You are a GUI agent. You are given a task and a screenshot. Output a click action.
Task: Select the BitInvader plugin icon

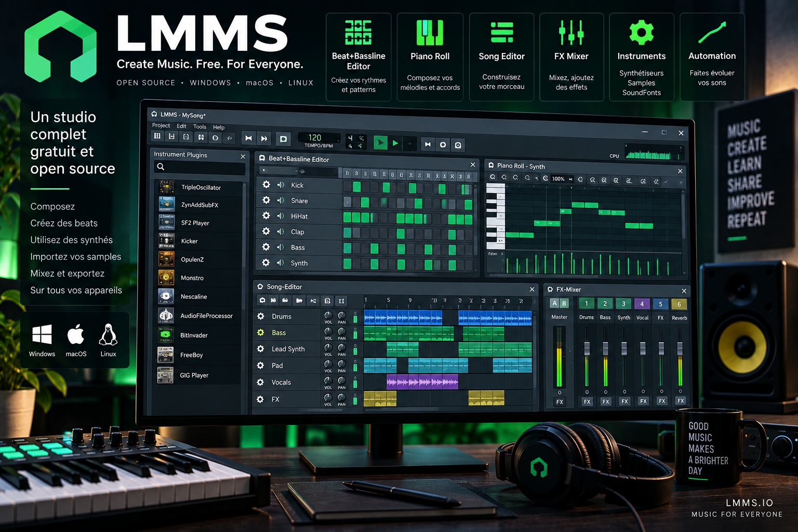[166, 335]
